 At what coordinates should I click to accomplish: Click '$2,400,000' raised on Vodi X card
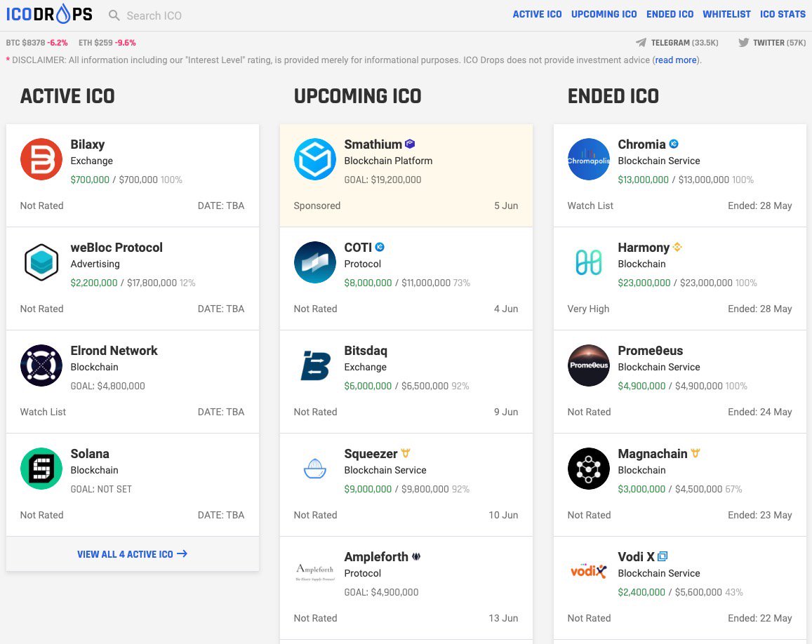tap(641, 592)
